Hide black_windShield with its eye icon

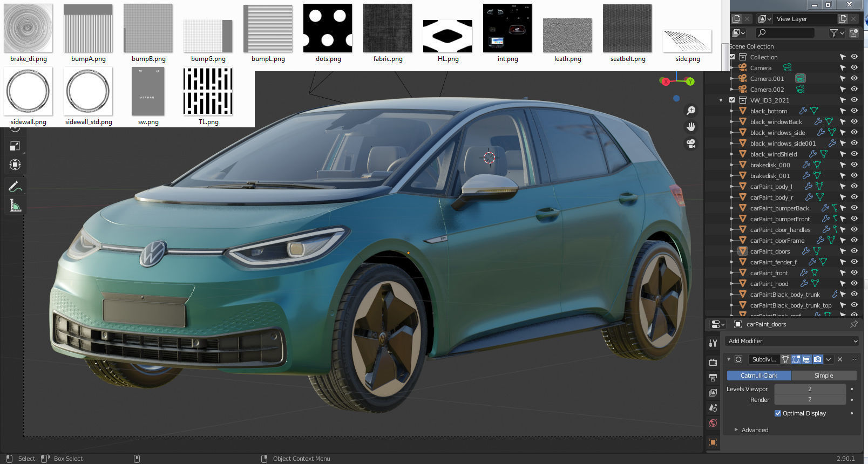coord(855,154)
